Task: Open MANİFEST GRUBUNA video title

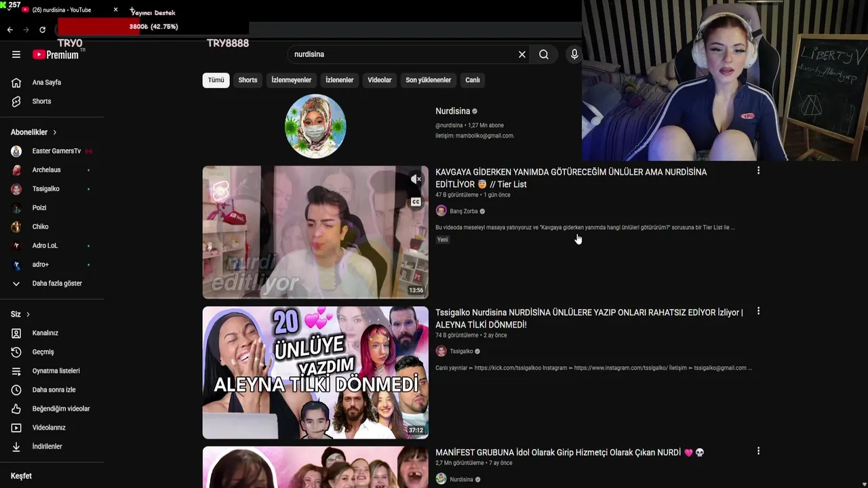Action: pos(570,453)
